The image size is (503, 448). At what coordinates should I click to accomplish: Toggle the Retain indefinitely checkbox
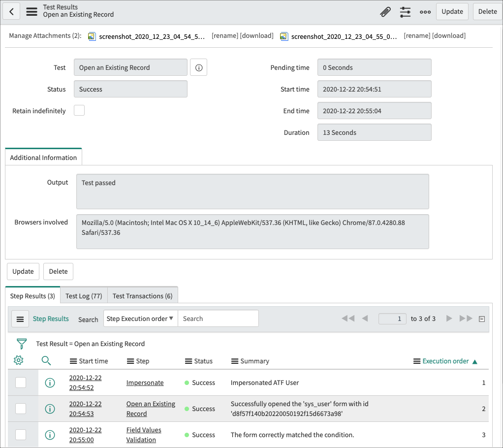(x=79, y=110)
